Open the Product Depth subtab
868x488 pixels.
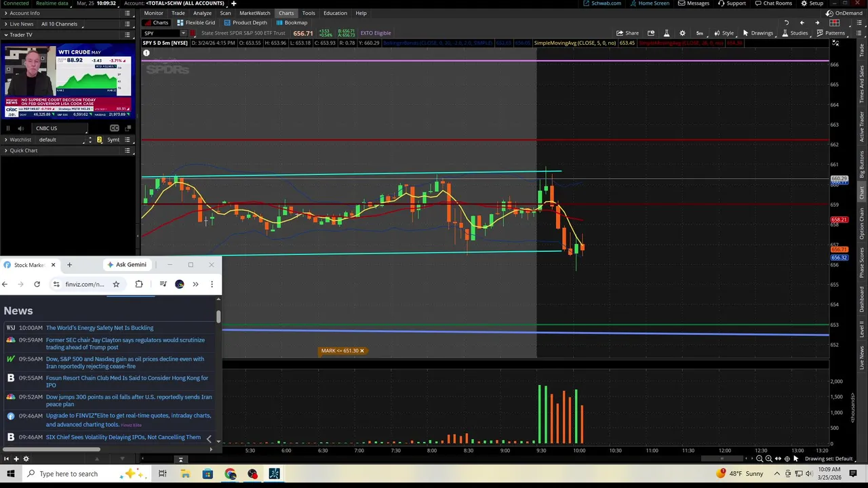coord(245,23)
